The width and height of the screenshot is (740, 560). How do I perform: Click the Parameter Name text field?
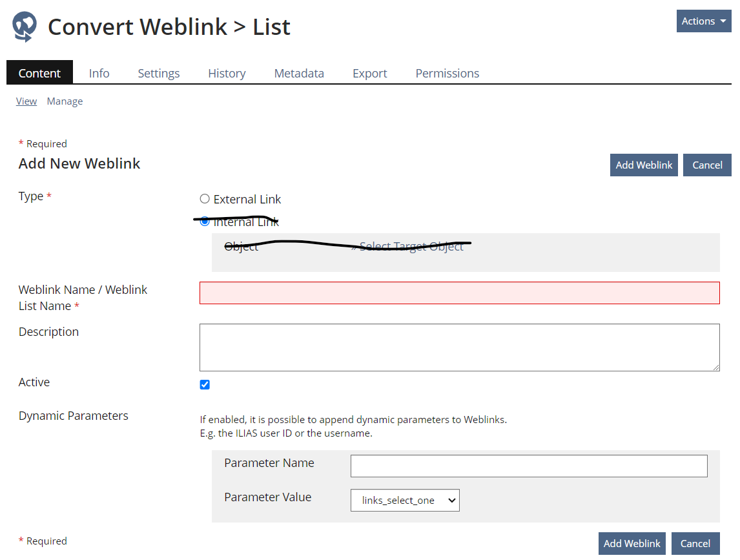(x=528, y=466)
